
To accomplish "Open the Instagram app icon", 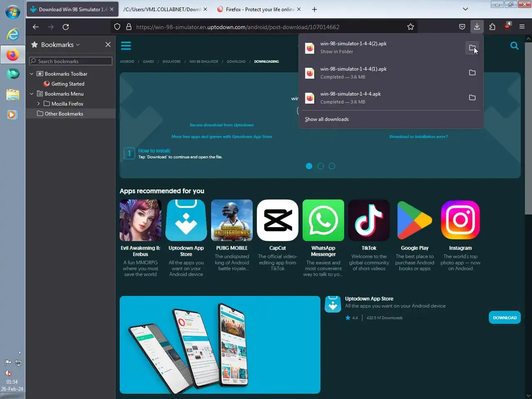I will point(461,220).
